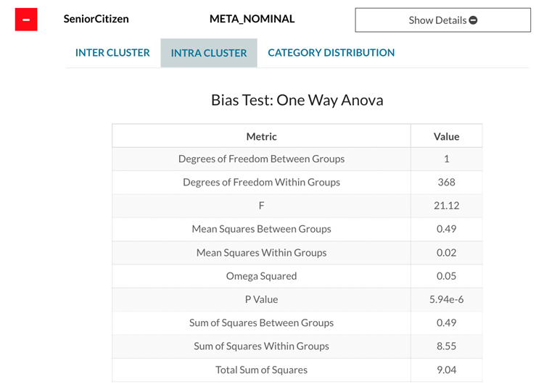Click the circle-minus icon in Show Details

coord(473,20)
